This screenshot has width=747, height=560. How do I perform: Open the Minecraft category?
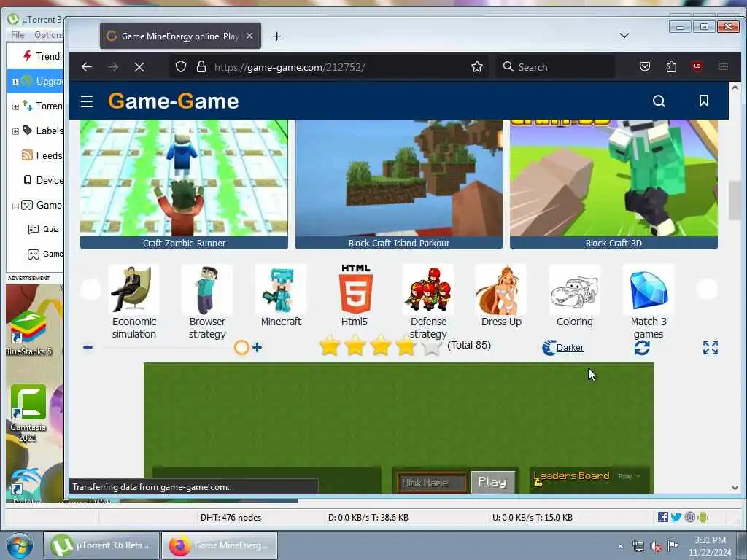tap(281, 296)
